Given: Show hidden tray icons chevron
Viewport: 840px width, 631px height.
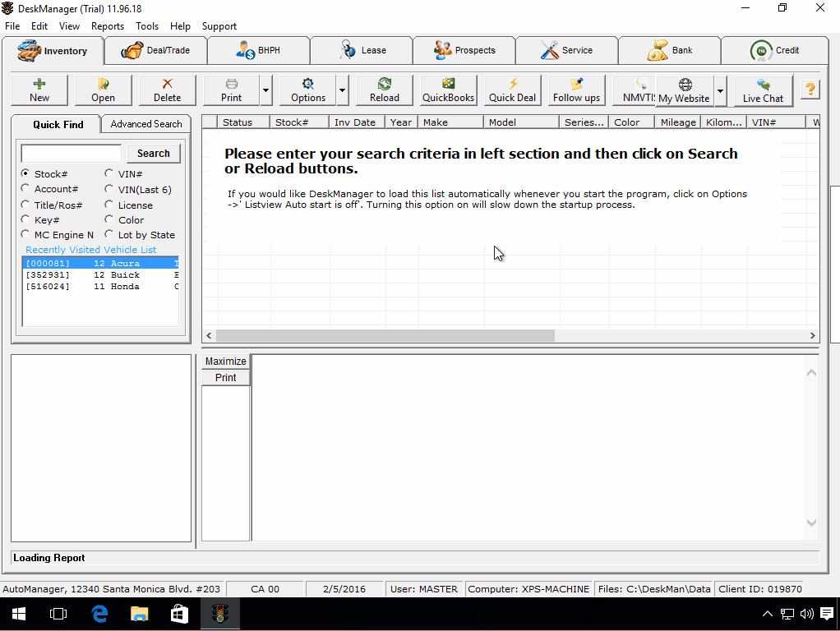Looking at the screenshot, I should click(767, 614).
